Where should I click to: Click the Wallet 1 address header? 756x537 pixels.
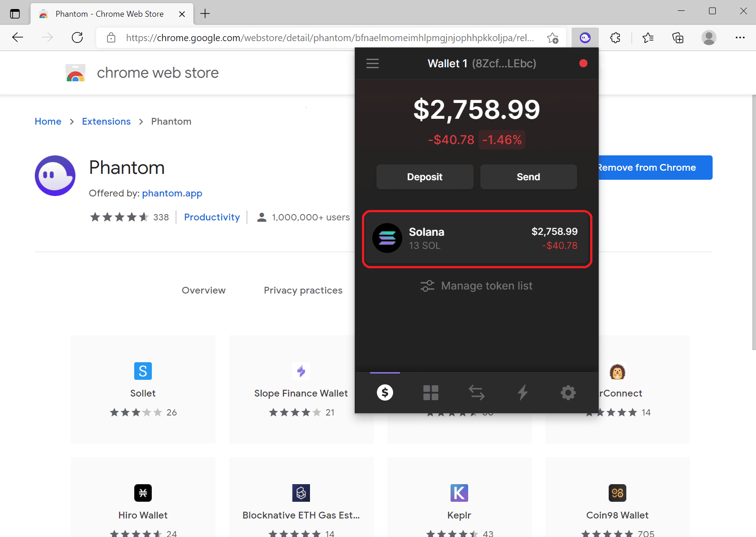pos(482,64)
